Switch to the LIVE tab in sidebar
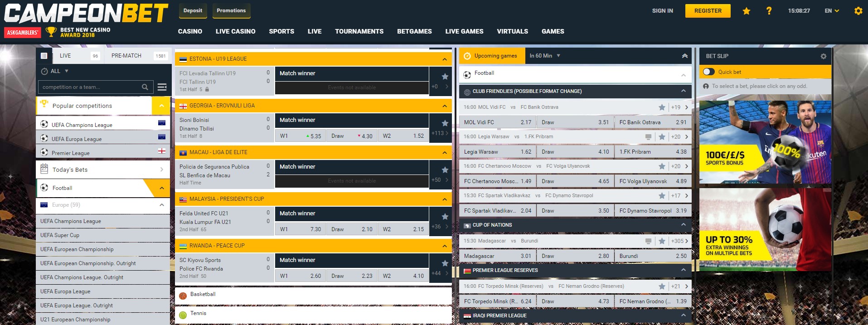868x325 pixels. coord(65,56)
